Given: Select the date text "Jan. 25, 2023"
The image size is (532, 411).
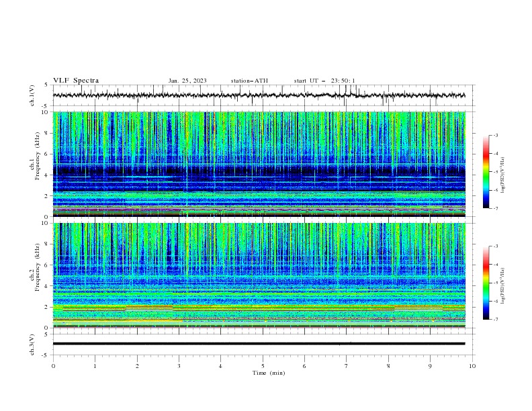Looking at the screenshot, I should click(x=187, y=81).
